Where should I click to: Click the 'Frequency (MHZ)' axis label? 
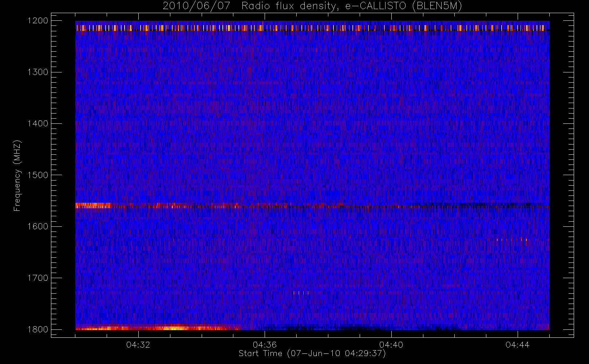click(x=17, y=175)
